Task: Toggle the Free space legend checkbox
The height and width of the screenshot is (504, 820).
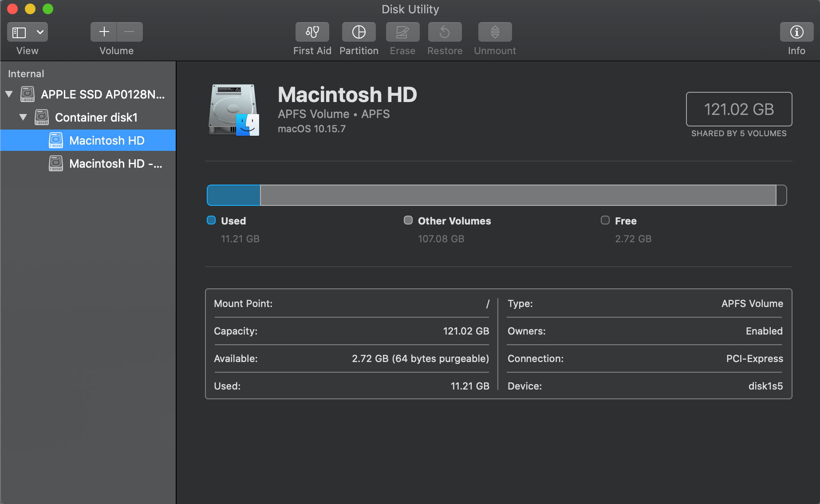Action: click(604, 220)
